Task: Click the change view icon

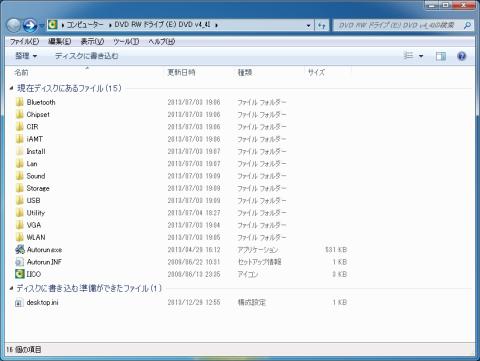Action: tap(408, 56)
